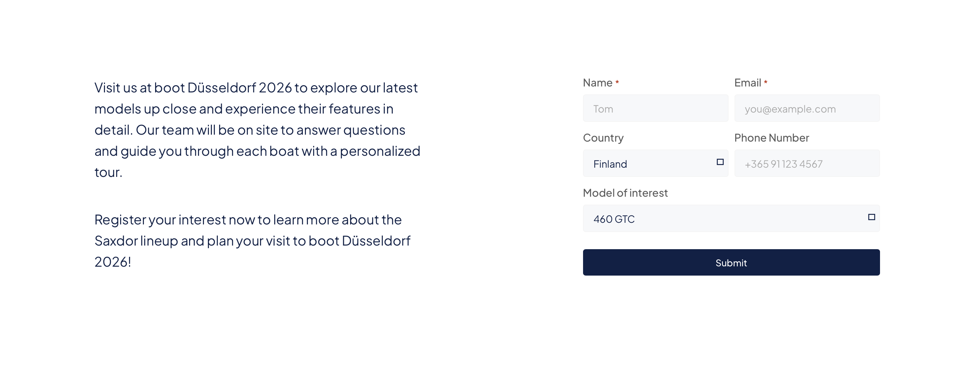Select the Finland value text

610,164
